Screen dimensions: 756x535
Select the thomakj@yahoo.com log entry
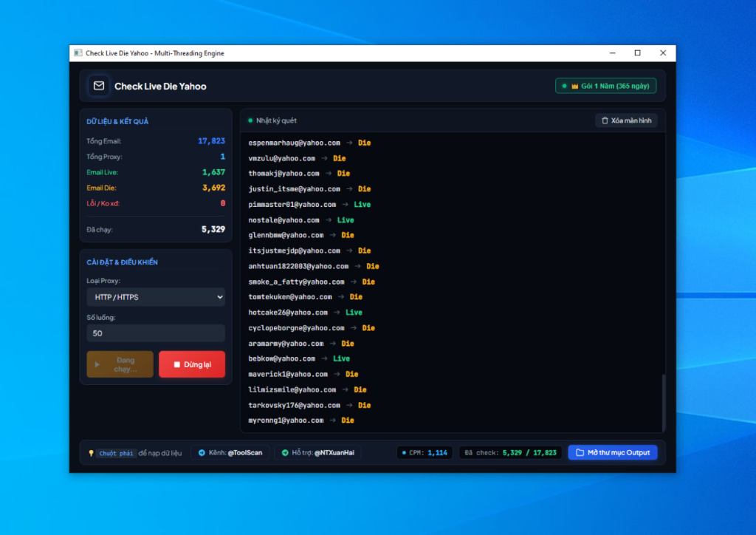pyautogui.click(x=299, y=173)
